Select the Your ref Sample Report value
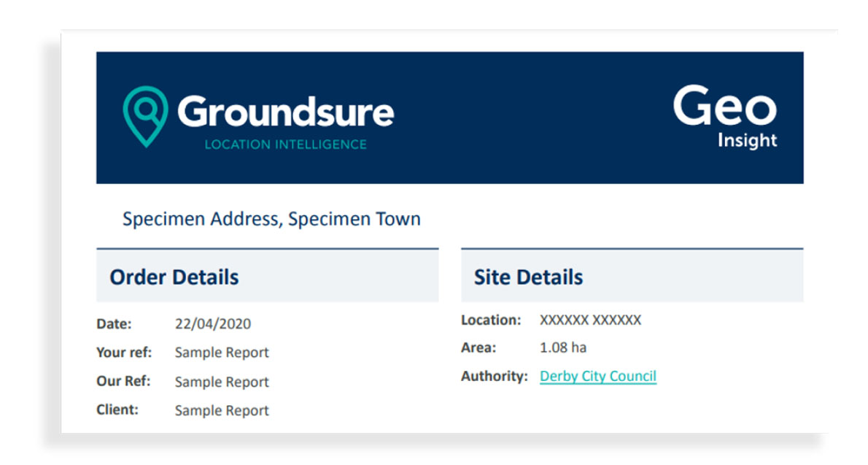 [222, 353]
